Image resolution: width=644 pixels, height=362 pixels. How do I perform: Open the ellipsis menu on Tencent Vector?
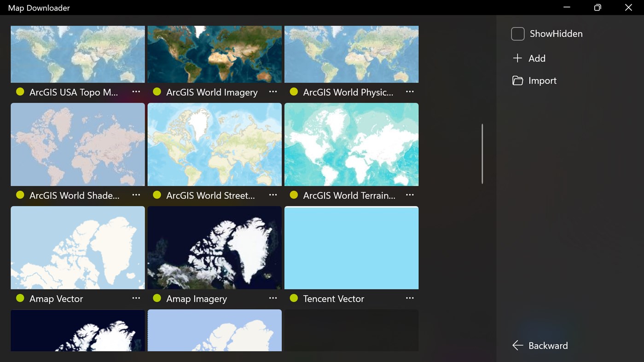[x=409, y=298]
